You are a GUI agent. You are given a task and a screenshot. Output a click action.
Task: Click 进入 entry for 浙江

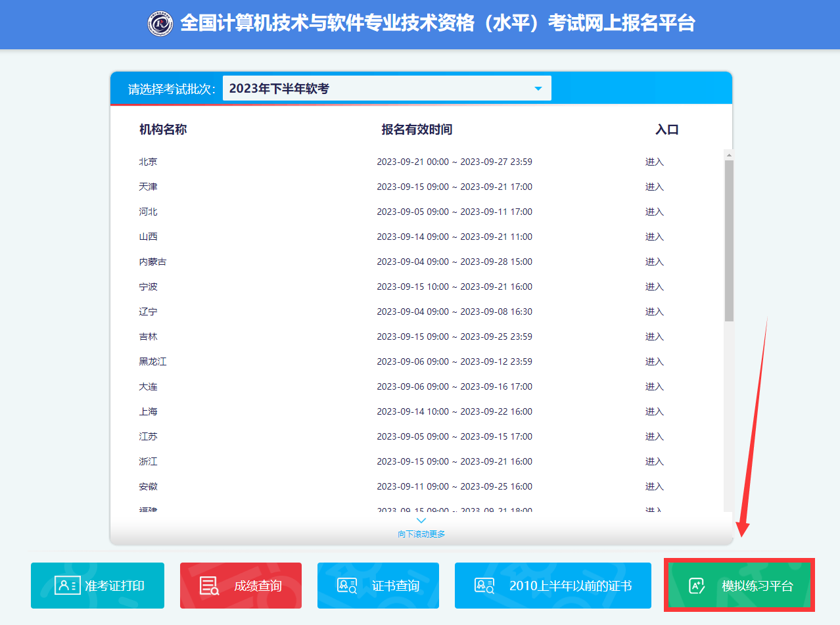pos(654,461)
